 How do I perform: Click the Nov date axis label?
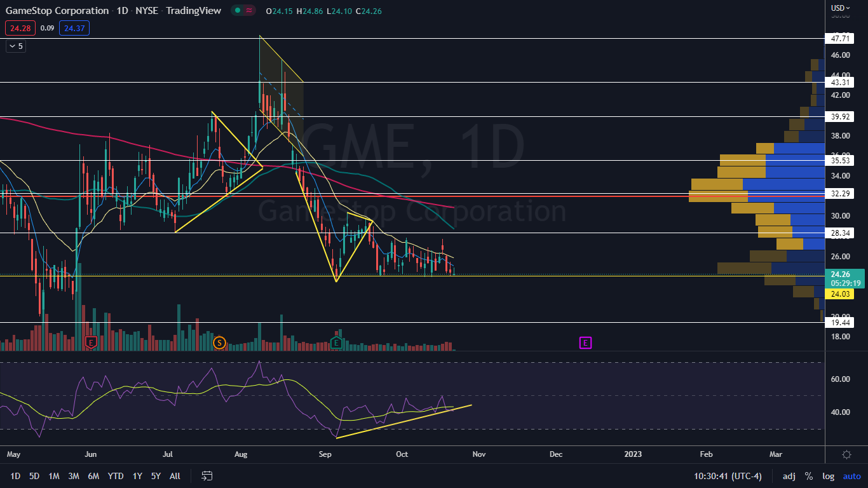pos(479,455)
